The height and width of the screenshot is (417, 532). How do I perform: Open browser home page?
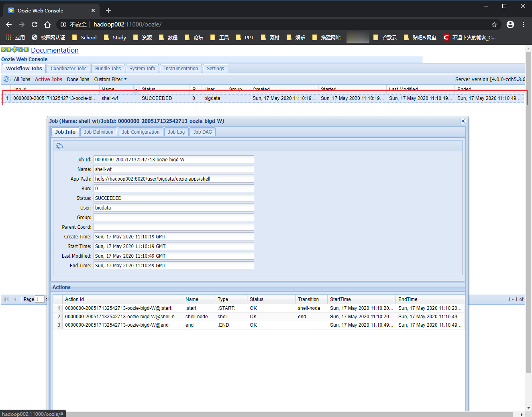pyautogui.click(x=47, y=24)
